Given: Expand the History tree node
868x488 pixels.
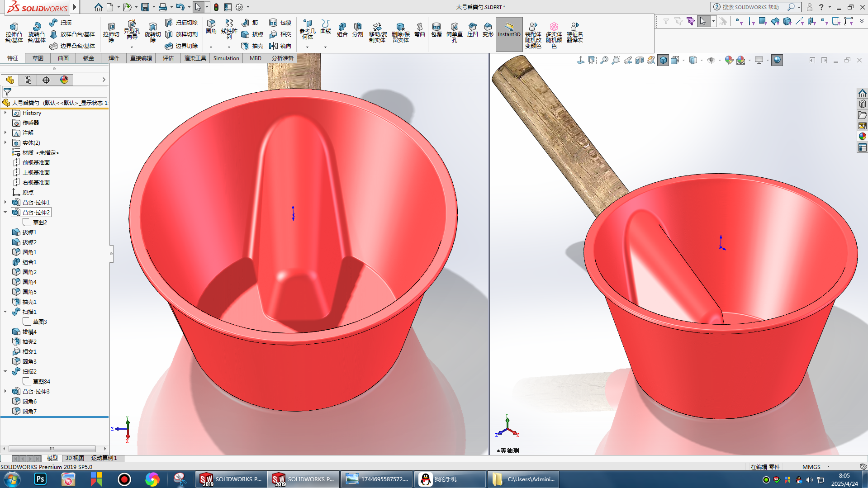Looking at the screenshot, I should click(x=5, y=113).
